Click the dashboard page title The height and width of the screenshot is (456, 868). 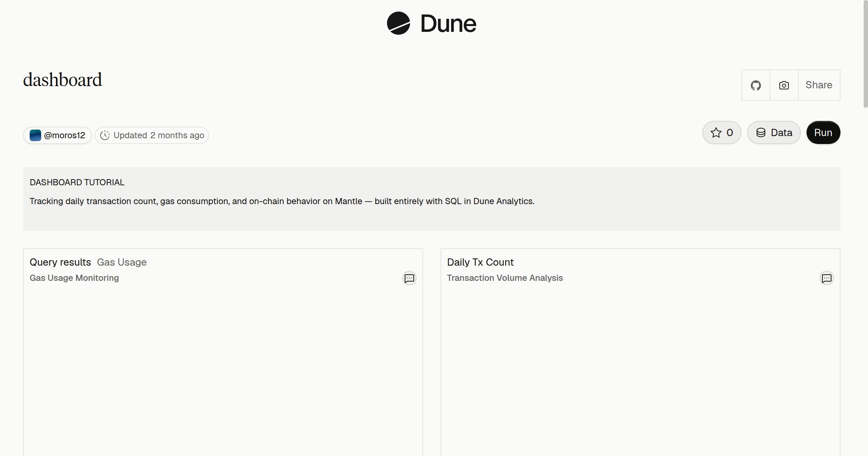[x=63, y=80]
